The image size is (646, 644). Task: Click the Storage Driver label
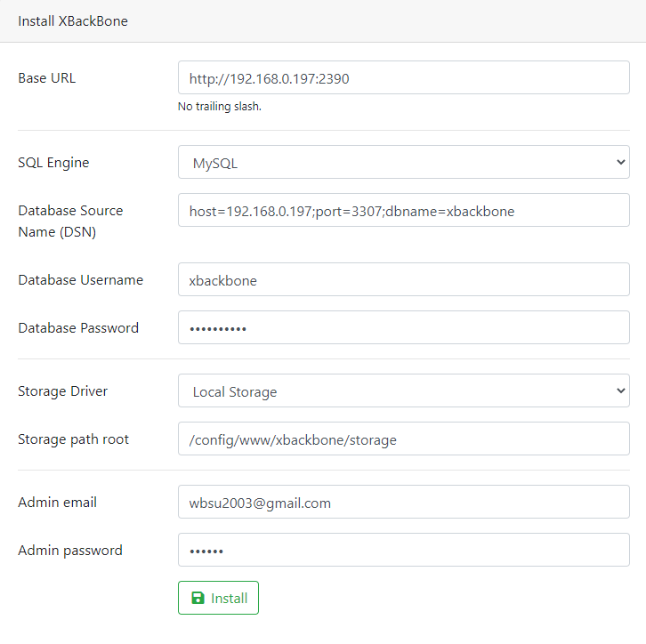click(x=62, y=391)
